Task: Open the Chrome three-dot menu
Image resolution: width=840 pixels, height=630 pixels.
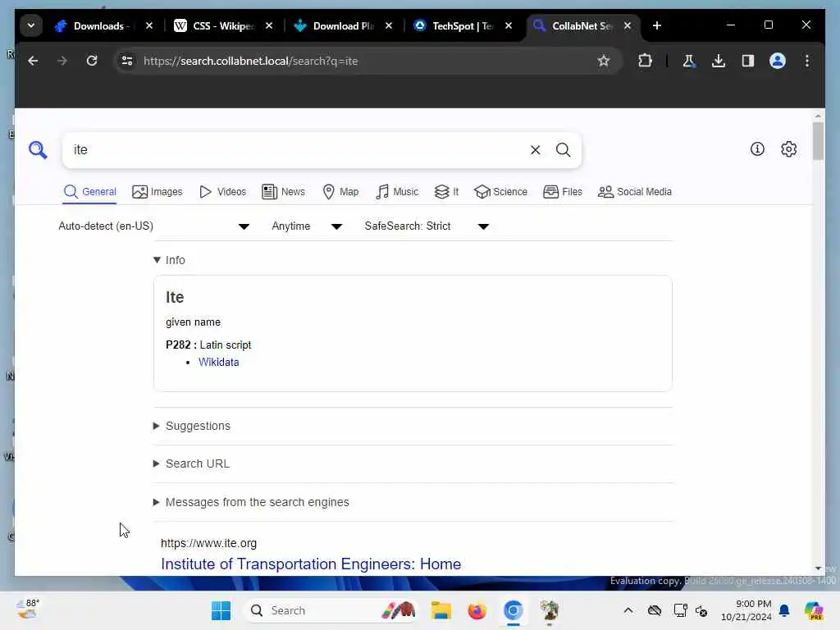Action: tap(807, 61)
